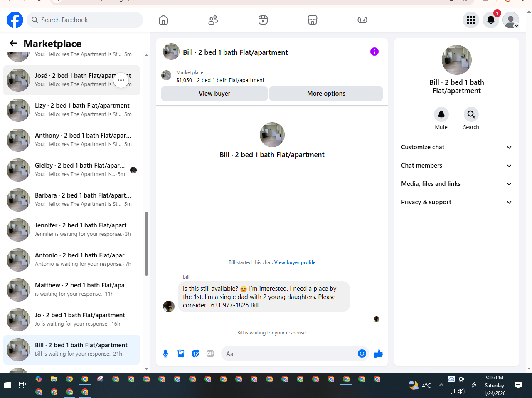The height and width of the screenshot is (398, 532).
Task: Open Gleiby's apartment conversation
Action: click(71, 170)
